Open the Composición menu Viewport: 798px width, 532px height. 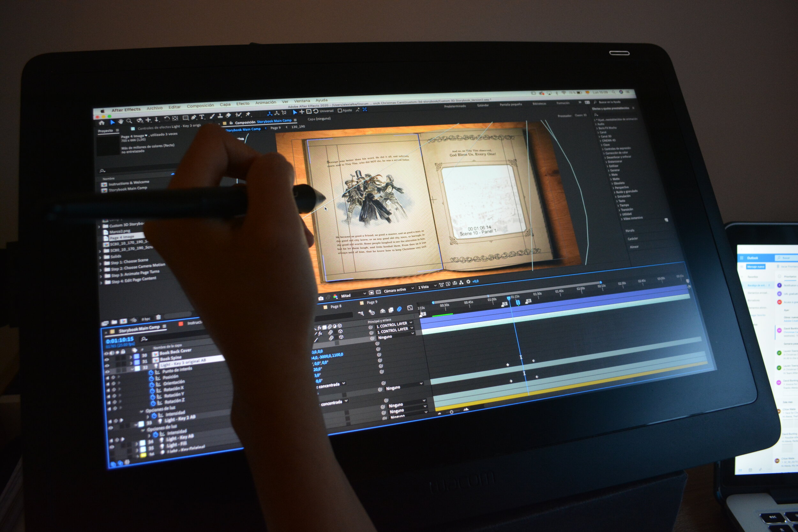200,106
